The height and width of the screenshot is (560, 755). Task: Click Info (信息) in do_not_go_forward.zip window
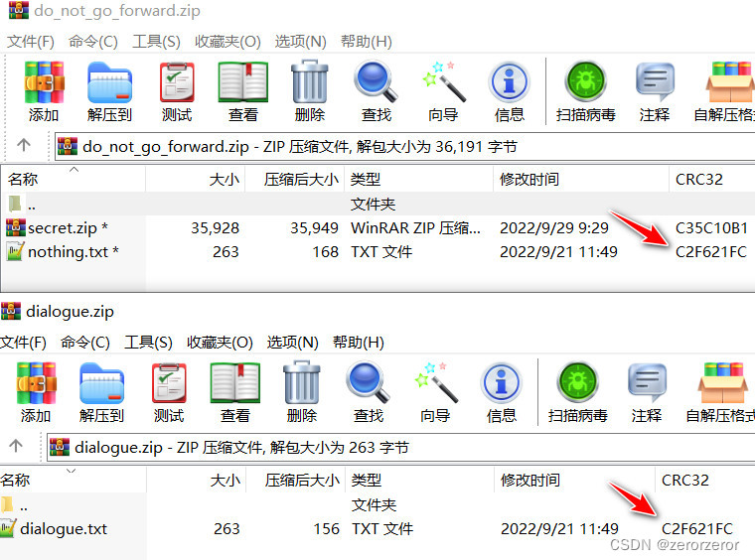point(510,91)
